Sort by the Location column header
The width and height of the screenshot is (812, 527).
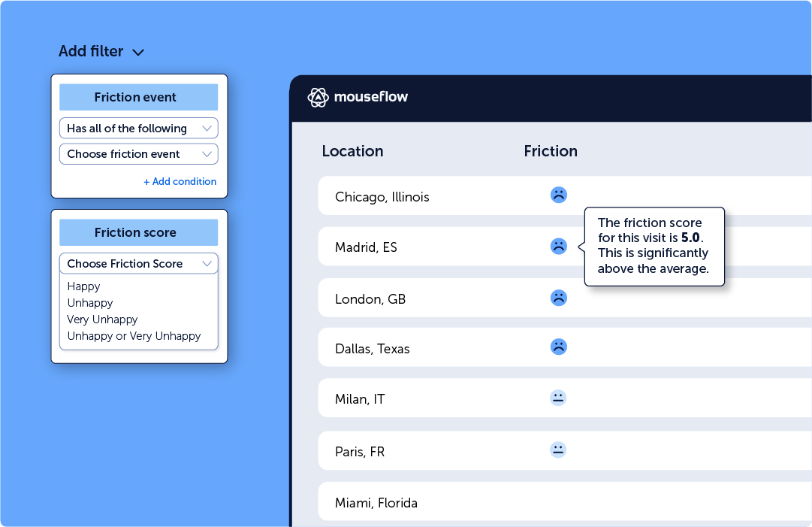point(352,151)
